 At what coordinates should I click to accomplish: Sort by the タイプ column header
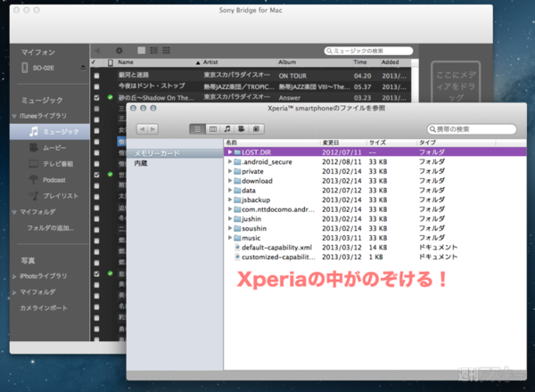(456, 143)
